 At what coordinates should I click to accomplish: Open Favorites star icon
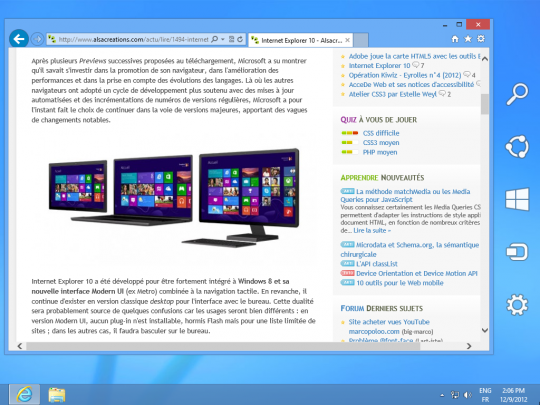pyautogui.click(x=468, y=39)
